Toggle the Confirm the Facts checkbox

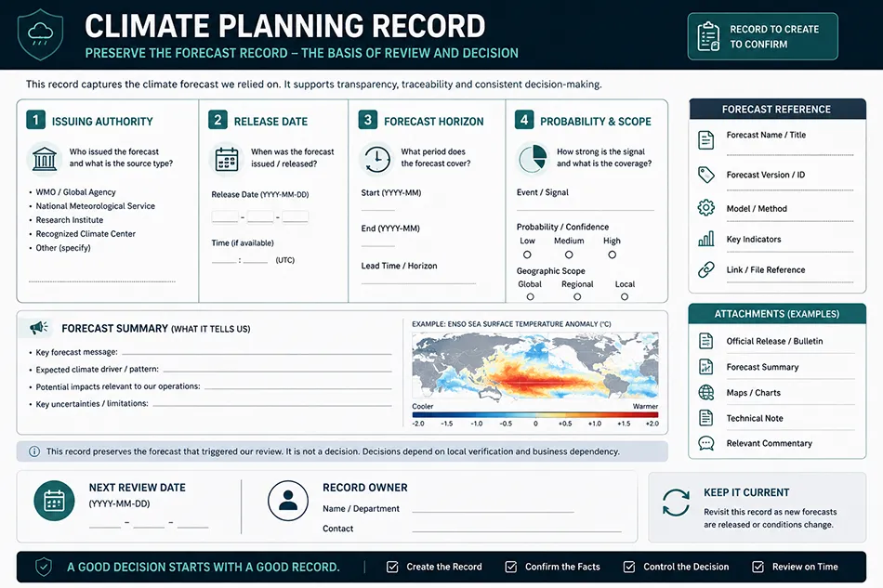click(x=511, y=567)
